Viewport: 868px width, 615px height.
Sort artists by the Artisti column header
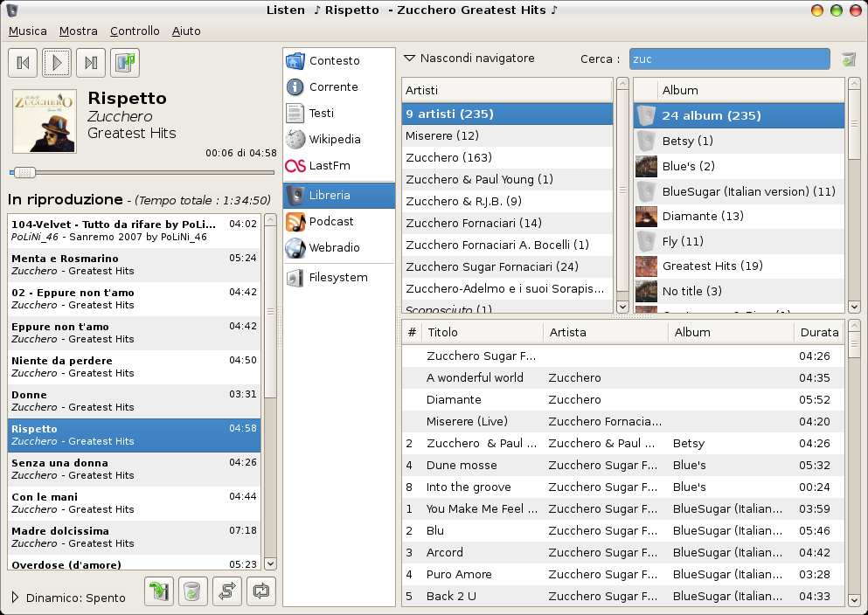click(507, 90)
